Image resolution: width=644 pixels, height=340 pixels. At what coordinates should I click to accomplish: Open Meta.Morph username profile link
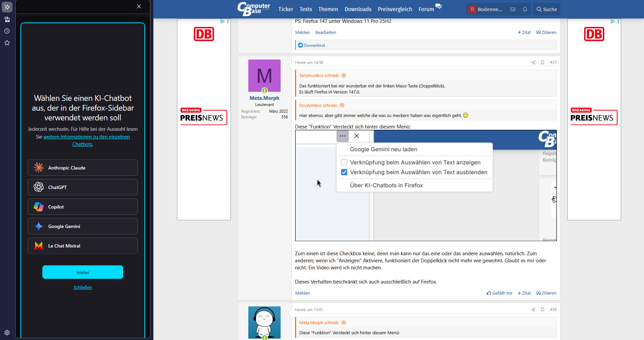click(x=264, y=98)
